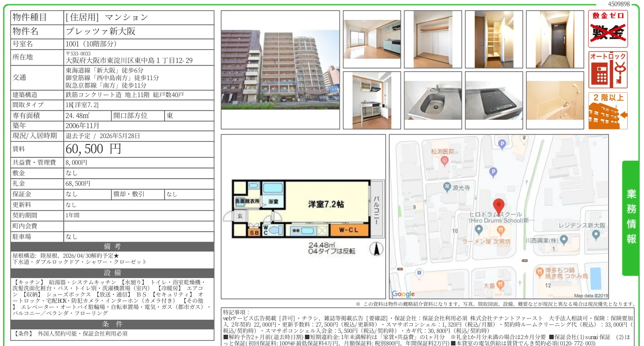Click the 源光寺 temple map marker
The height and width of the screenshot is (346, 644).
click(x=447, y=187)
